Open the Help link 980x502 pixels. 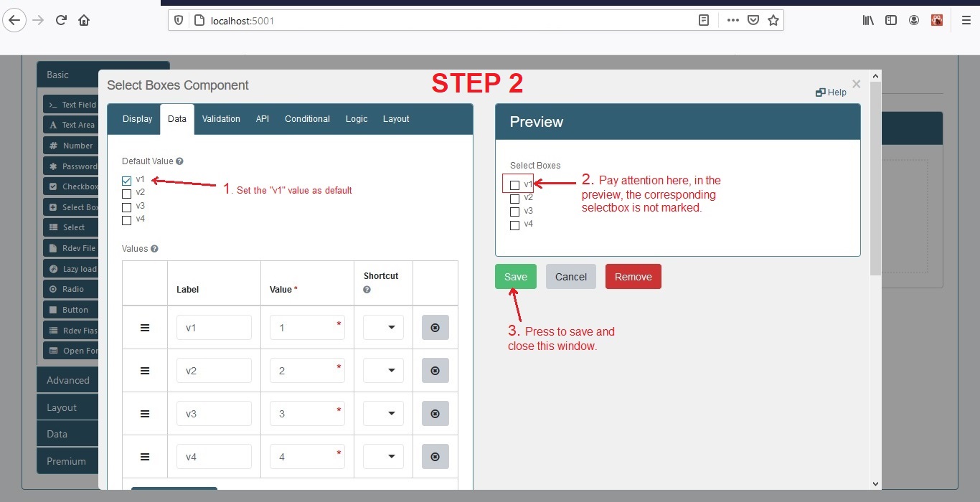pos(831,93)
